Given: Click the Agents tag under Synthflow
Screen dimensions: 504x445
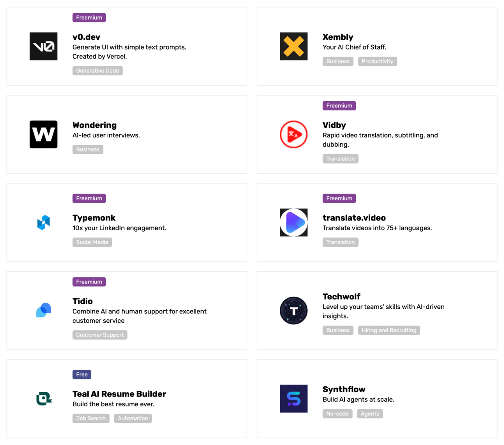Looking at the screenshot, I should point(370,413).
